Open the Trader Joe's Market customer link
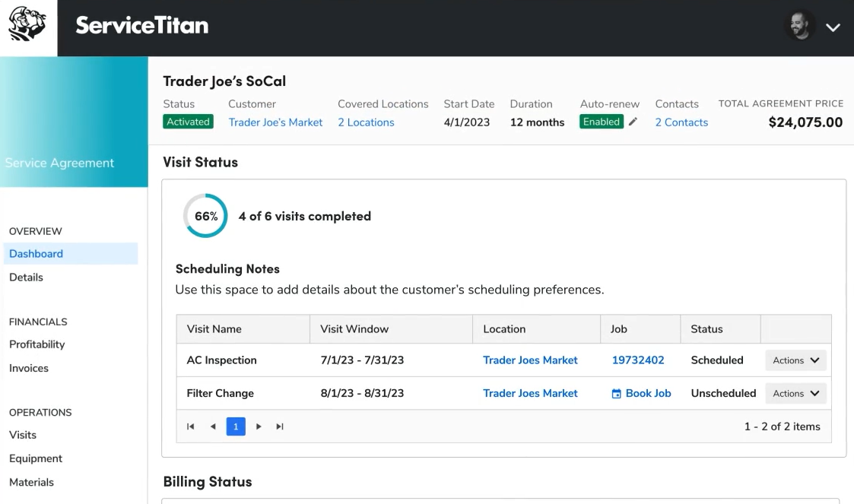The image size is (854, 504). [275, 122]
